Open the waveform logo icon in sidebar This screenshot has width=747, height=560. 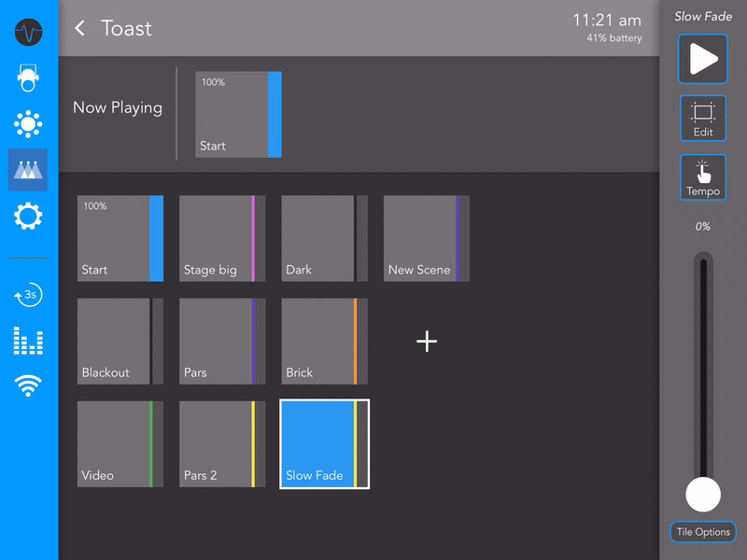(x=28, y=32)
